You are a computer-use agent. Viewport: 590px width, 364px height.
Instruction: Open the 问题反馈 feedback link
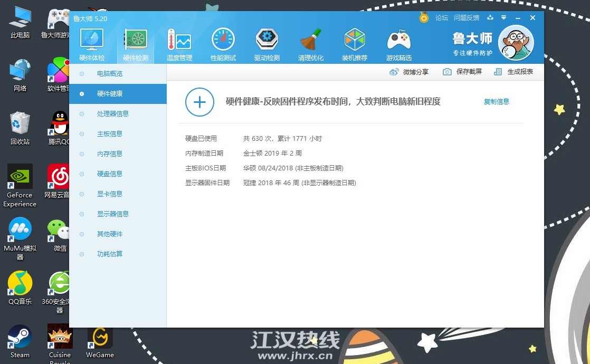tap(466, 18)
